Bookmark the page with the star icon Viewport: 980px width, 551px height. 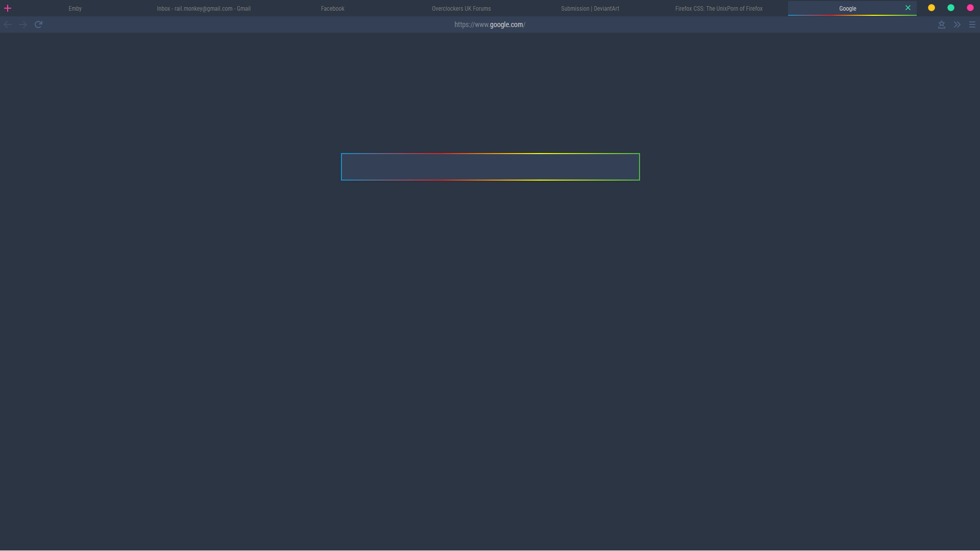(x=942, y=24)
